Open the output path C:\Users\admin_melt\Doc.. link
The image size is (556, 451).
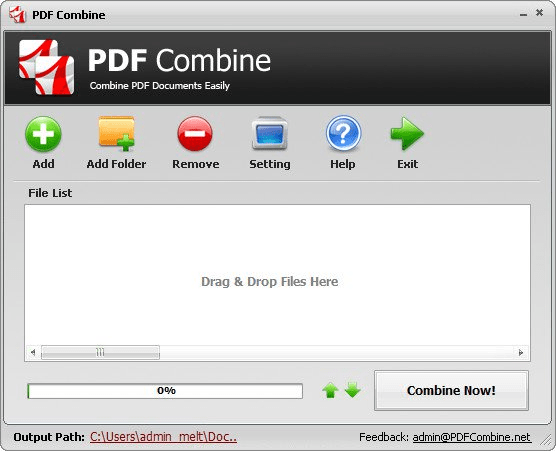pos(163,437)
